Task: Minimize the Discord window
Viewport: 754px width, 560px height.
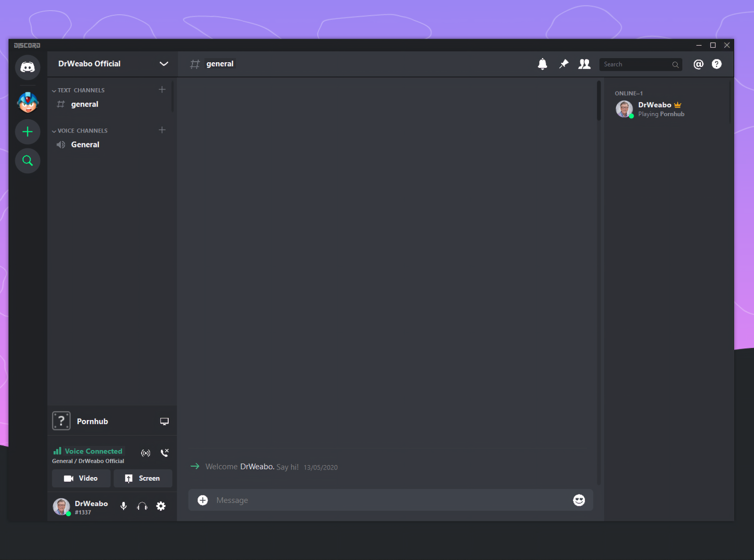Action: (x=699, y=45)
